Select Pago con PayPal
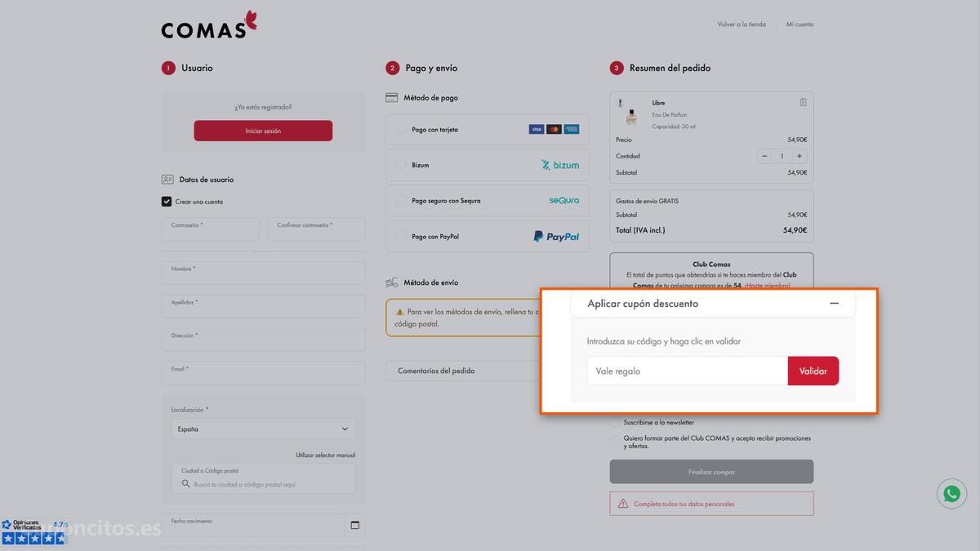Viewport: 980px width, 551px height. click(401, 236)
